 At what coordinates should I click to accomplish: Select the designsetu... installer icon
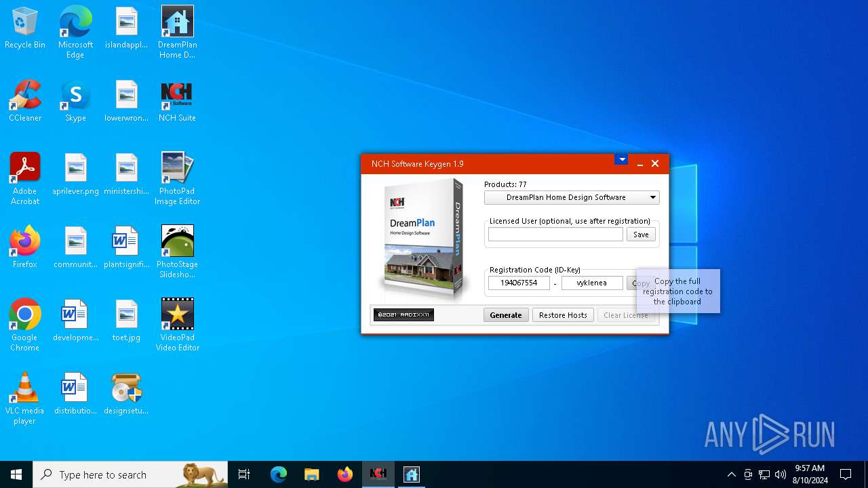point(126,394)
